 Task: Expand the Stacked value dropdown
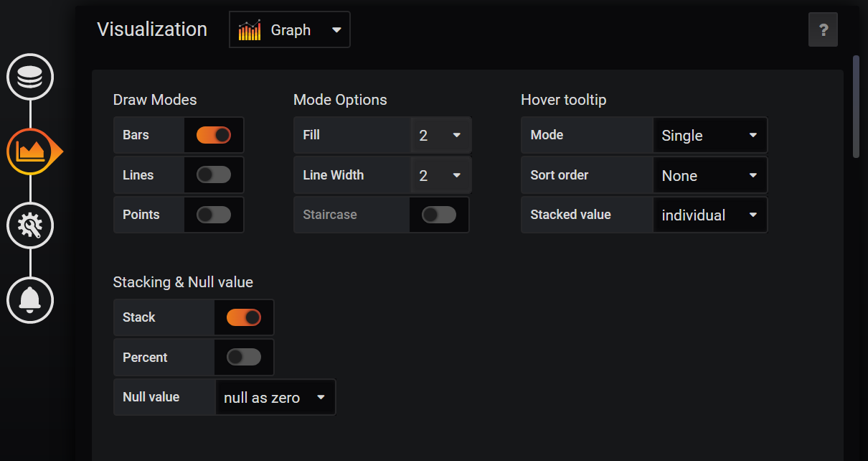pyautogui.click(x=709, y=215)
